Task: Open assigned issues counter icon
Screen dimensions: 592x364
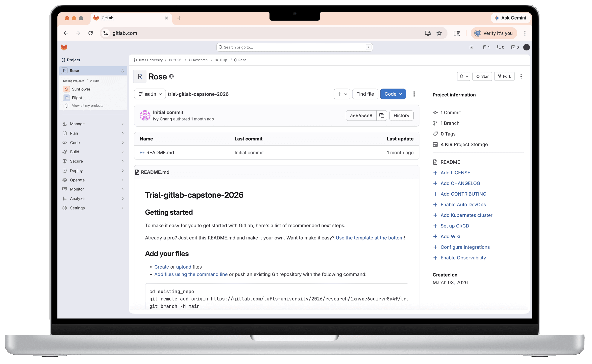Action: tap(486, 47)
